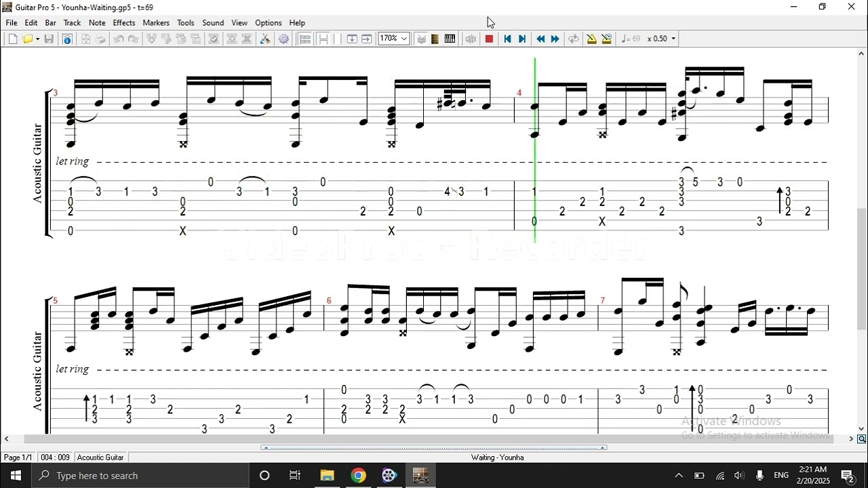The image size is (868, 488).
Task: Open the Help menu
Action: pos(297,23)
